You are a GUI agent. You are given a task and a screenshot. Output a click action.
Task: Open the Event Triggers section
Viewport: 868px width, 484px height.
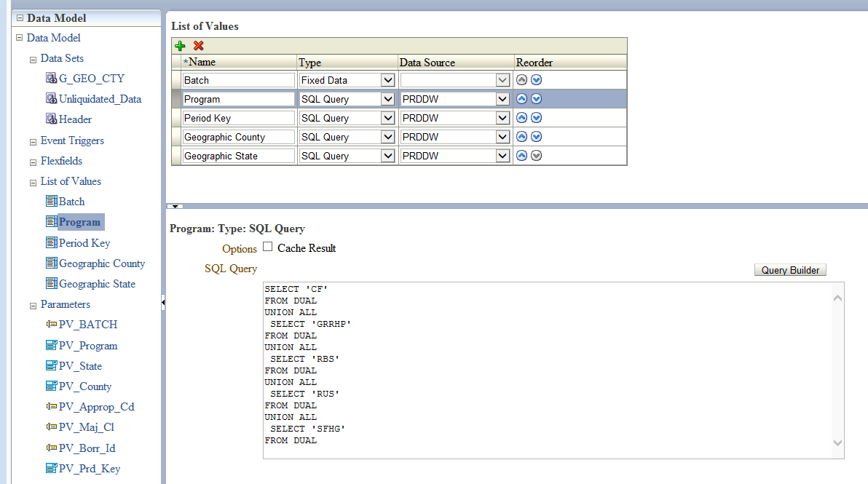coord(72,140)
